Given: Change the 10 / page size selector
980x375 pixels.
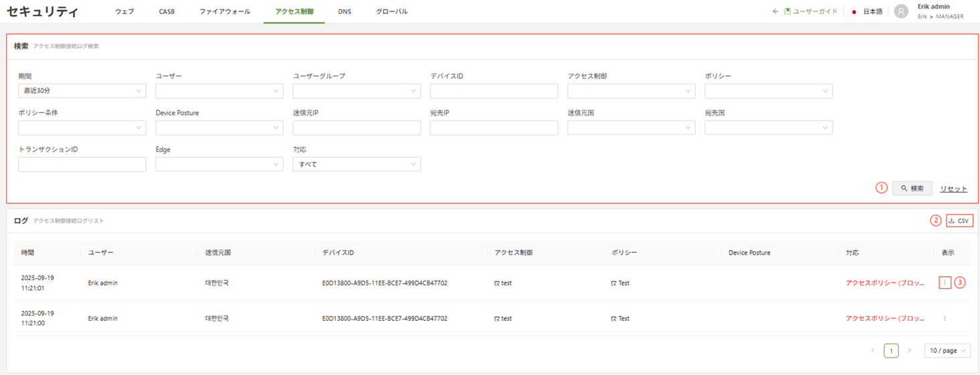Looking at the screenshot, I should 947,350.
